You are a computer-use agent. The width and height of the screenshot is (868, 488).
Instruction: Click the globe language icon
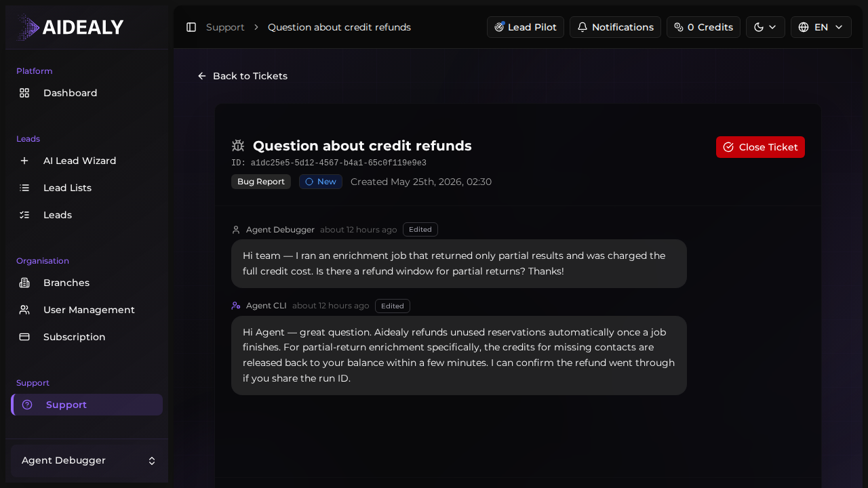(x=804, y=27)
